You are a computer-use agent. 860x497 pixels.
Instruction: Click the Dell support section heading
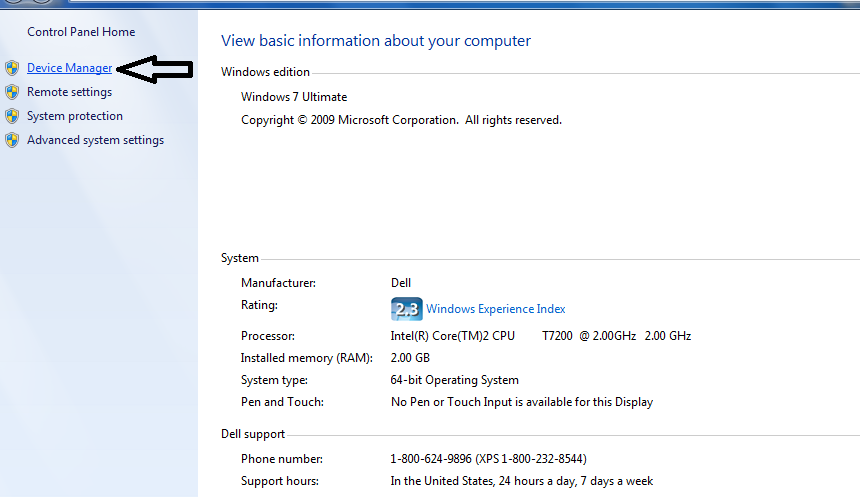pyautogui.click(x=253, y=434)
